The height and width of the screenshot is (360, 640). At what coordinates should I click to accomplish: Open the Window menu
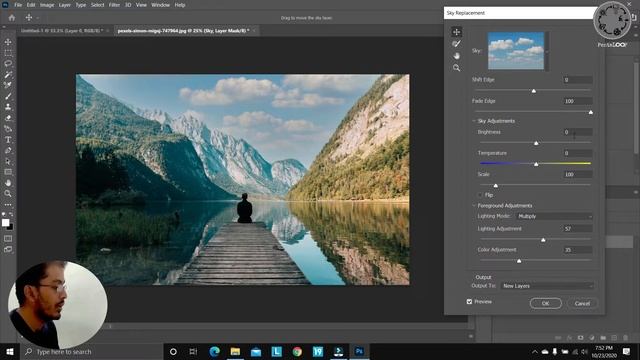[x=160, y=5]
